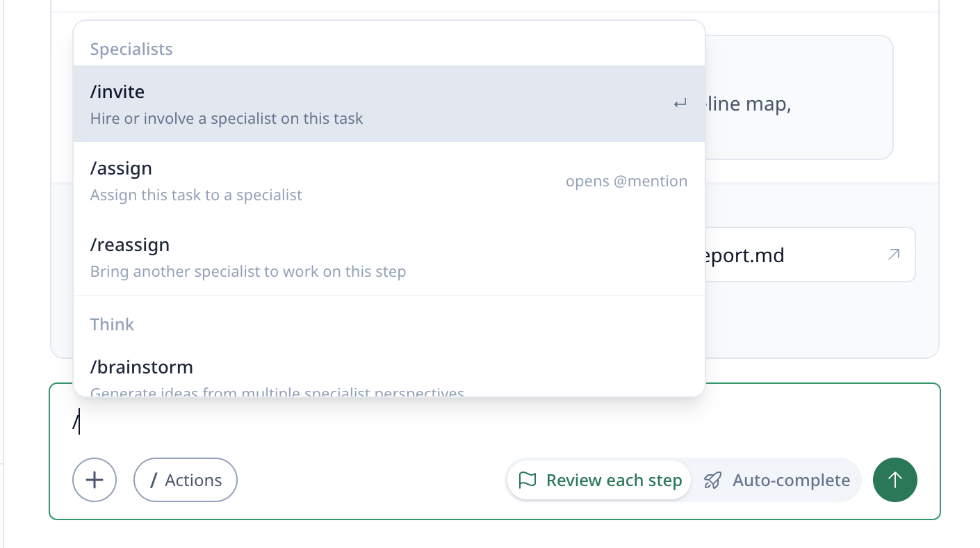Viewport: 980px width, 548px height.
Task: Open the Actions menu button
Action: point(186,481)
